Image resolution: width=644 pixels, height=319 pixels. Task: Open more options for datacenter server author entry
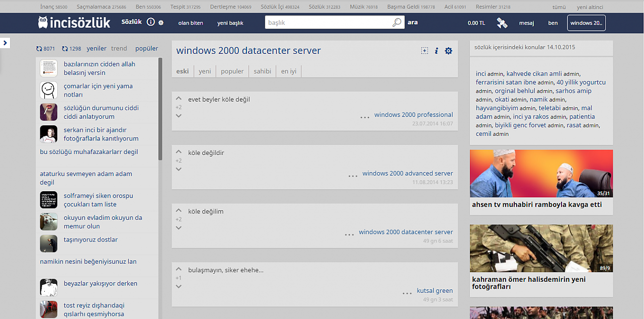pos(350,234)
